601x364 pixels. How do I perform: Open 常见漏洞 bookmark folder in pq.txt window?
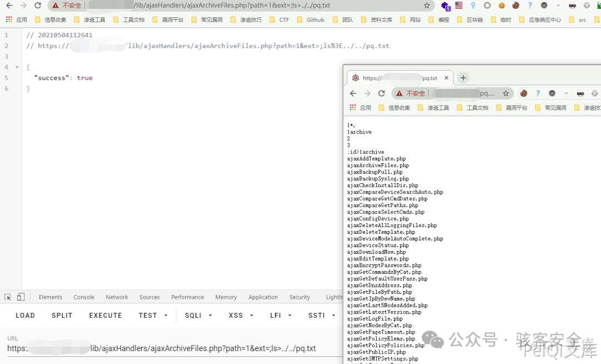[551, 107]
